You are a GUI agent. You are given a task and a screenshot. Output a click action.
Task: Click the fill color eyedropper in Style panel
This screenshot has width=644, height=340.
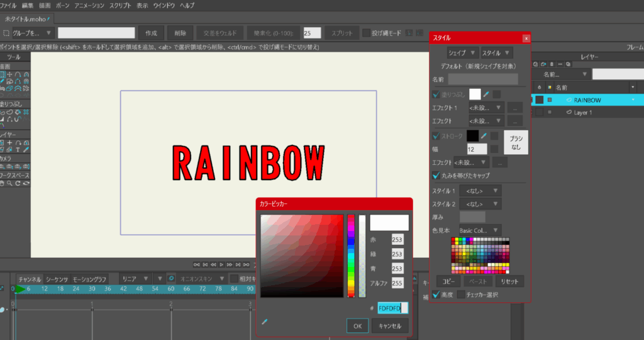[x=486, y=94]
